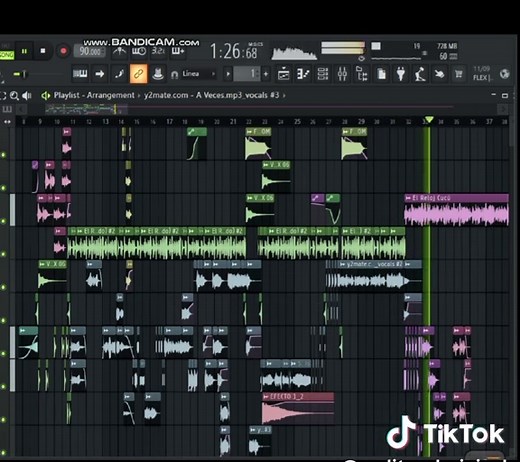The width and height of the screenshot is (520, 462).
Task: Mute the track containing F_OM clips
Action: pos(4,155)
